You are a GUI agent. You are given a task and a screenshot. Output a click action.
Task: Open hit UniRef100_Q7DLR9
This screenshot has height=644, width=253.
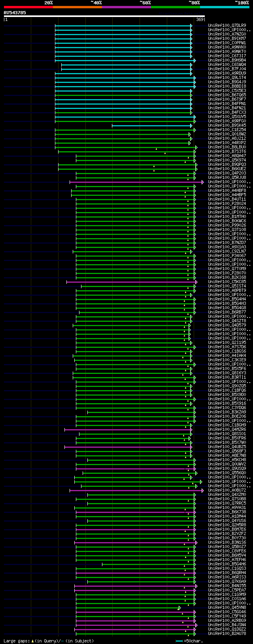tap(227, 26)
